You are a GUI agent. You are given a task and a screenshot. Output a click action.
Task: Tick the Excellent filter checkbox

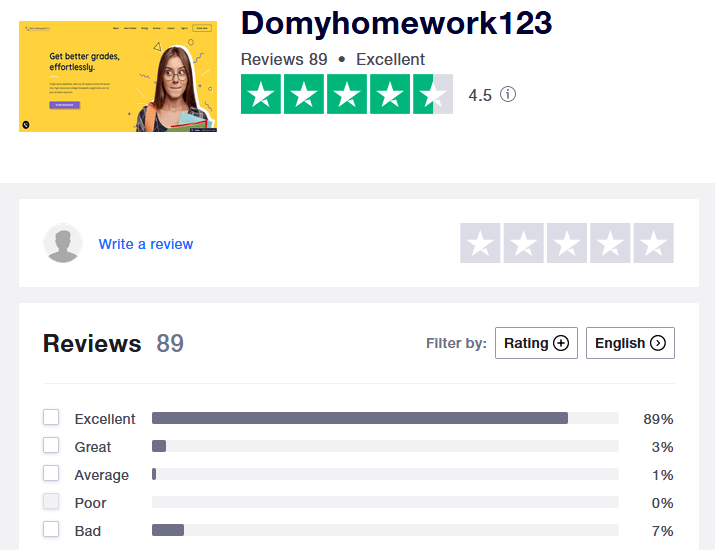(x=51, y=417)
